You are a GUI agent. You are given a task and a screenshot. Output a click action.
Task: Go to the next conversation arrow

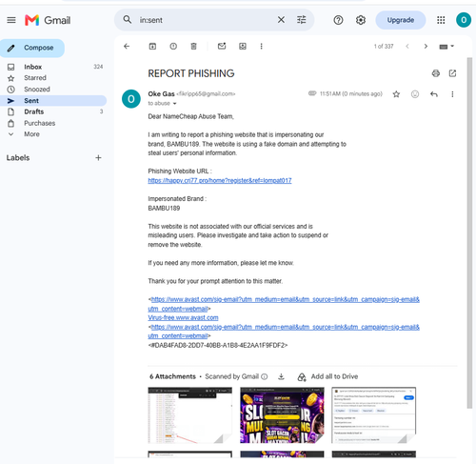click(x=426, y=47)
